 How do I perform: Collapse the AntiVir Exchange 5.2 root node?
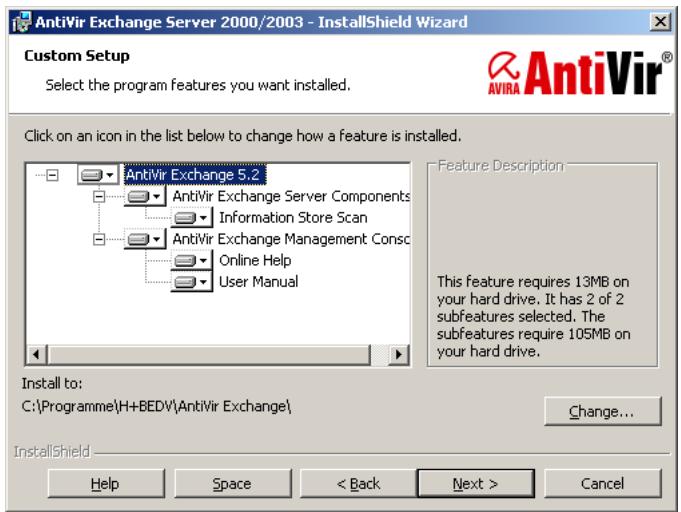[x=53, y=175]
